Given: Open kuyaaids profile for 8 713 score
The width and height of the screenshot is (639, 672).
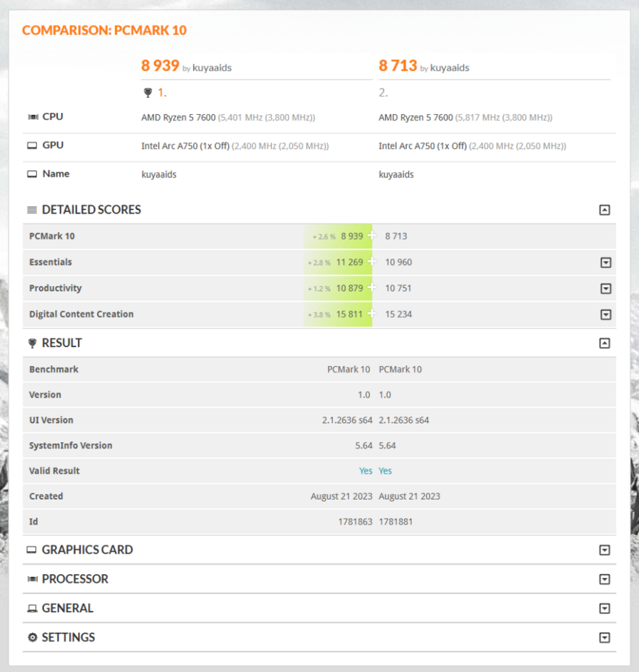Looking at the screenshot, I should [x=449, y=68].
